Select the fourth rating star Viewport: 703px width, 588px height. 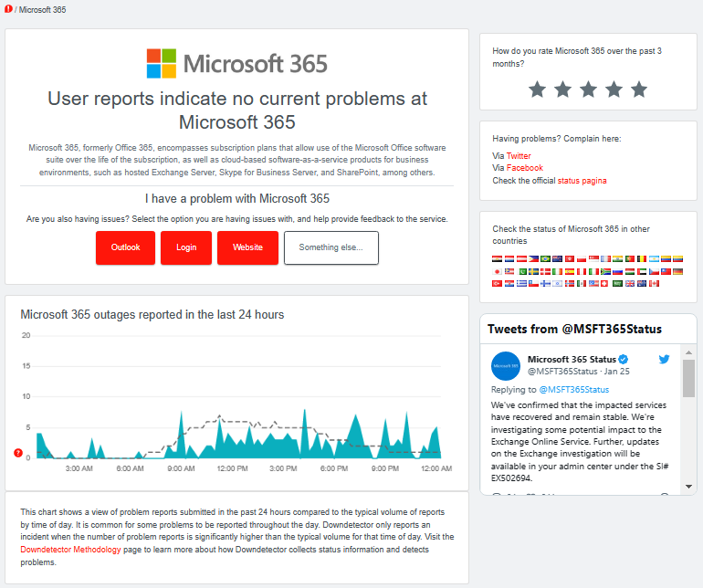coord(614,89)
